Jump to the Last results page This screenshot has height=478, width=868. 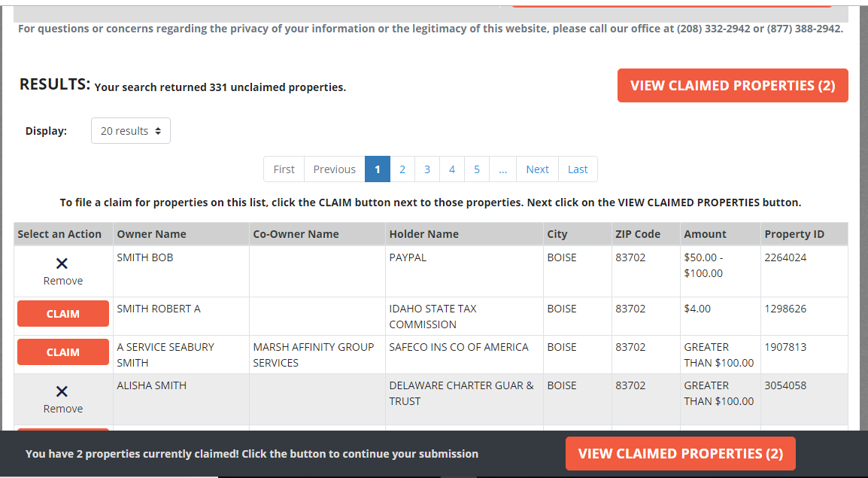point(577,169)
